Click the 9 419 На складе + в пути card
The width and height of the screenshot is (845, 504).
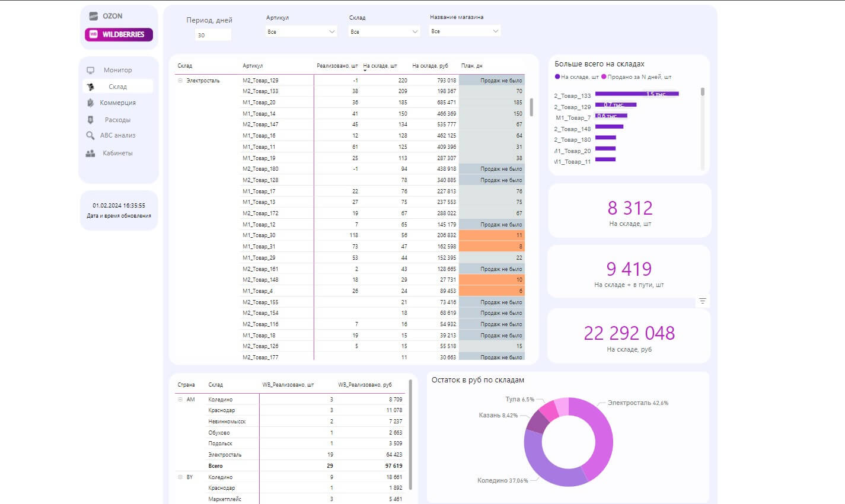[x=629, y=272]
